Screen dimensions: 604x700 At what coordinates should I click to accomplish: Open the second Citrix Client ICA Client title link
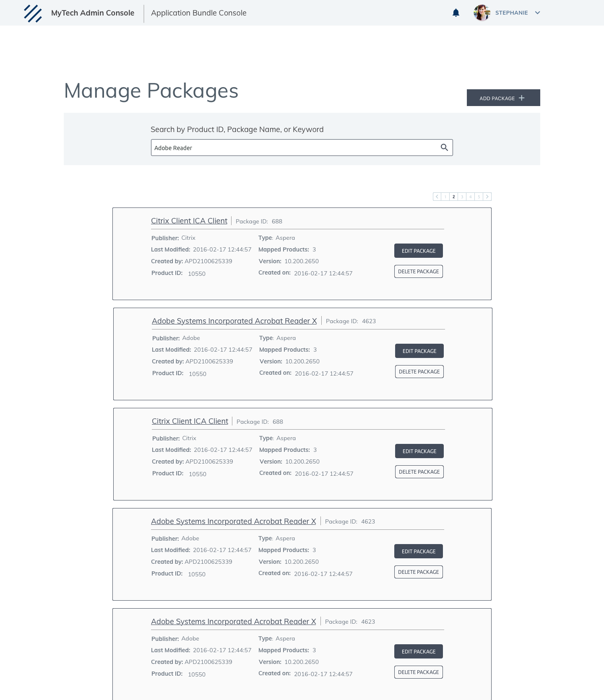(190, 421)
